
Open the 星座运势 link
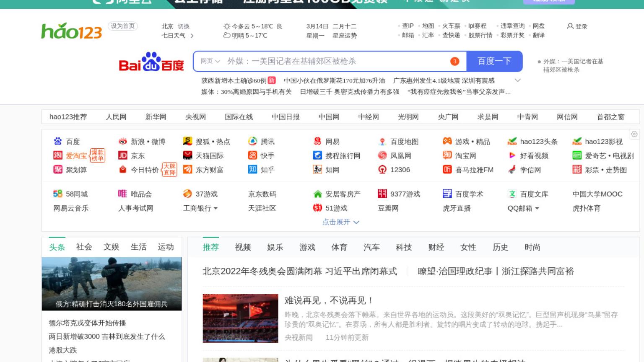click(345, 36)
